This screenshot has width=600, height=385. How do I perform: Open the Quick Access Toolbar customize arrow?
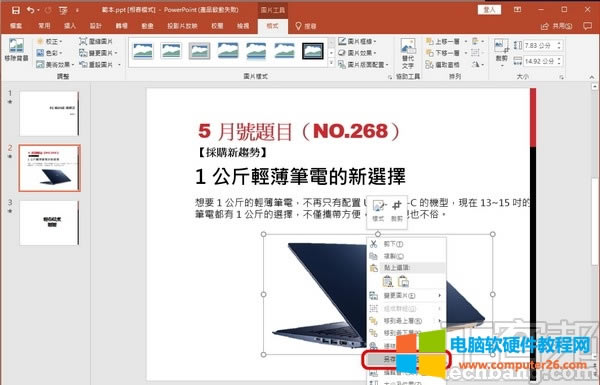(x=77, y=10)
